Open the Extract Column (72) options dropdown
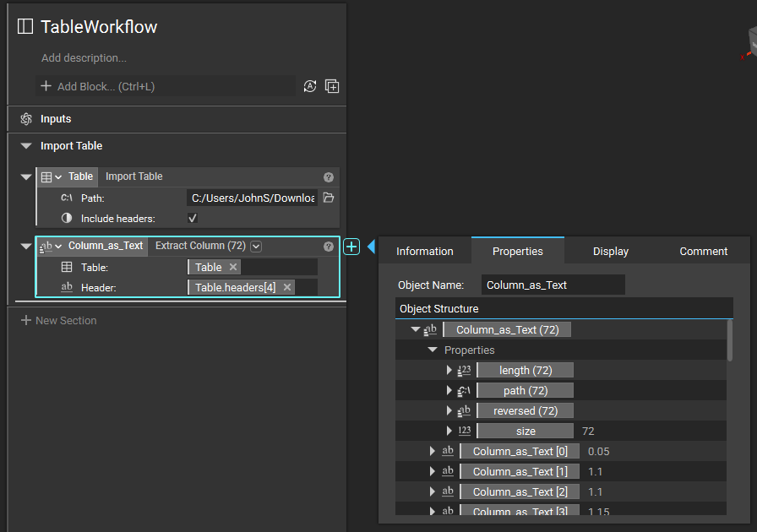757x532 pixels. [256, 247]
